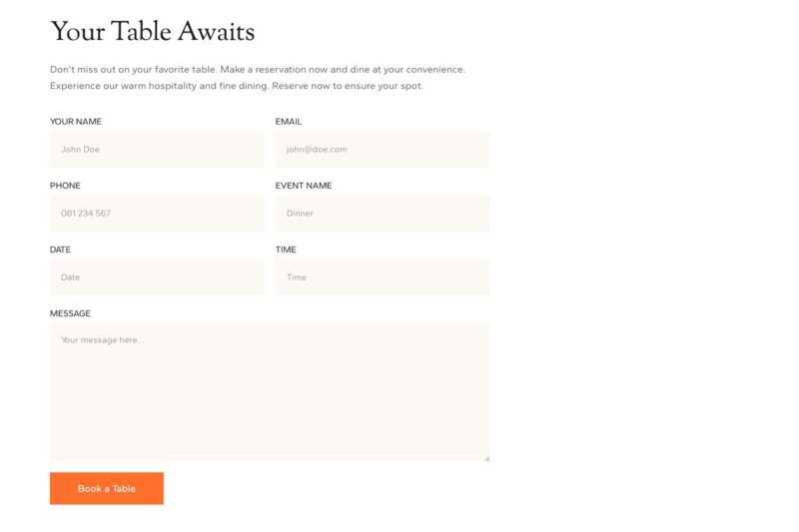Click the DATE label text
The image size is (799, 532).
pyautogui.click(x=60, y=250)
